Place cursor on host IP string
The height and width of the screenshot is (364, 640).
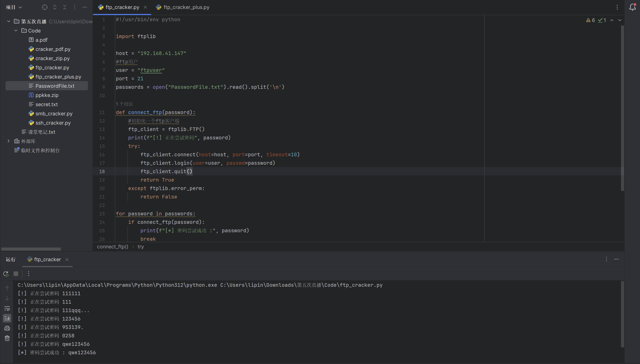[x=162, y=53]
